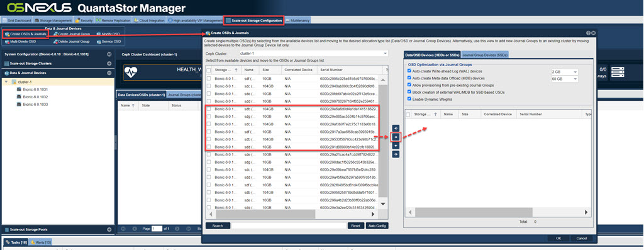Click the add selected devices right arrow
Image resolution: width=644 pixels, height=250 pixels.
pyautogui.click(x=396, y=137)
